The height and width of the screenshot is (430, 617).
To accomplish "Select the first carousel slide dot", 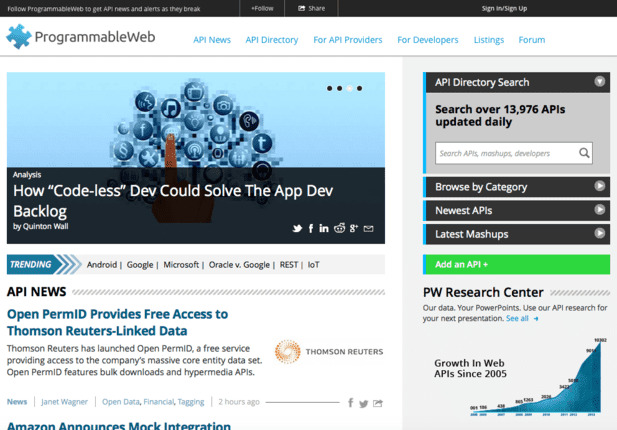I will tap(329, 88).
